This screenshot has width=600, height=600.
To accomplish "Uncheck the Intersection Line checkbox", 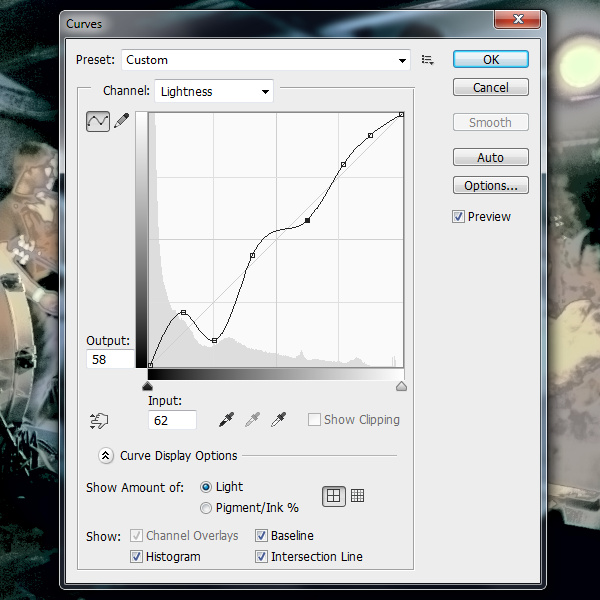I will click(x=261, y=556).
